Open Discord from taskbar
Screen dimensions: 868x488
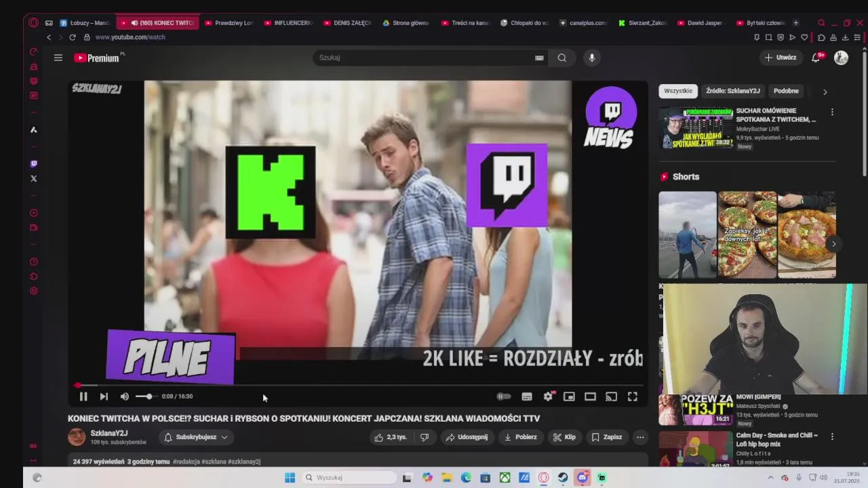point(583,478)
